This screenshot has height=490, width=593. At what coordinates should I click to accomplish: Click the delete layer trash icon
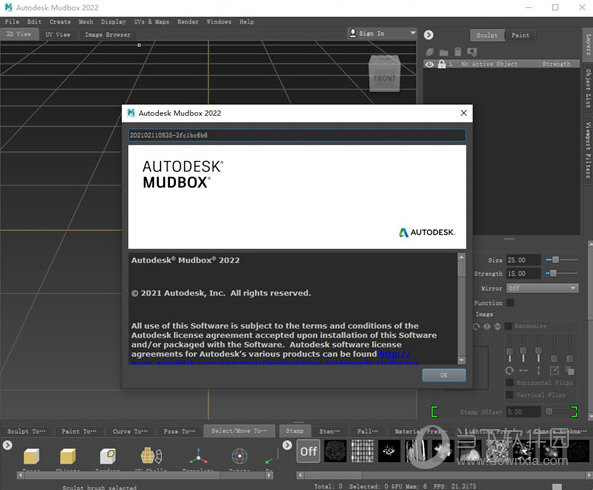tap(458, 51)
